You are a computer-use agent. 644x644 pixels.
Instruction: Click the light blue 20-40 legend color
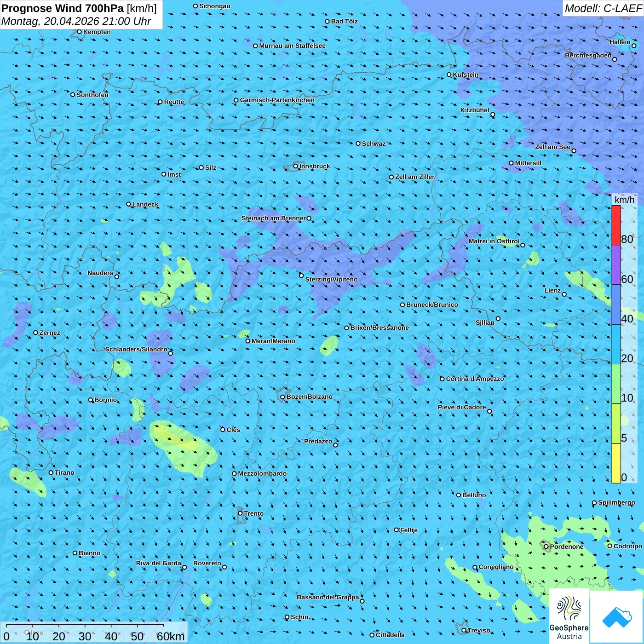(x=616, y=345)
